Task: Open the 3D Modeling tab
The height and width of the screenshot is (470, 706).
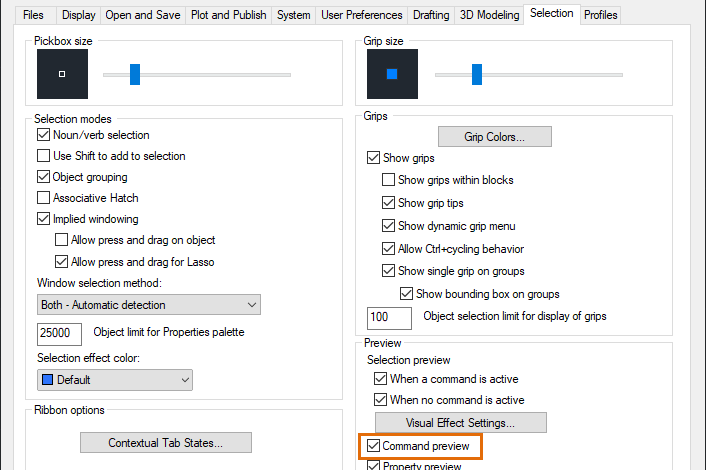Action: 489,15
